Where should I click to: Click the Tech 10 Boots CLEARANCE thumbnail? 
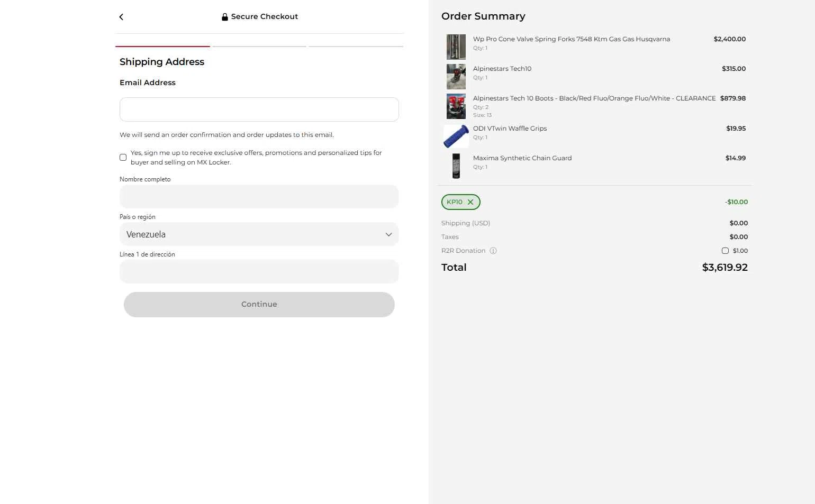456,106
